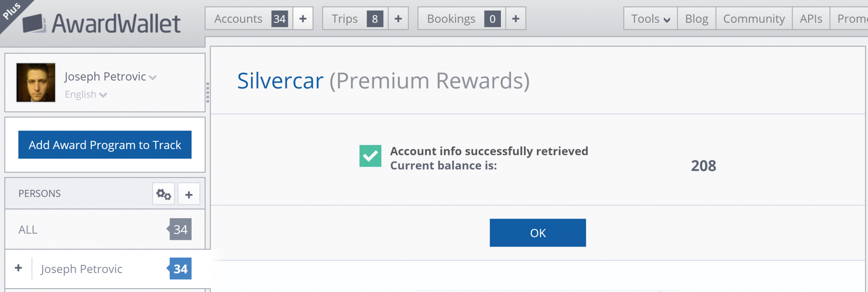Click the Silvercar program title link
Image resolution: width=868 pixels, height=292 pixels.
click(280, 81)
